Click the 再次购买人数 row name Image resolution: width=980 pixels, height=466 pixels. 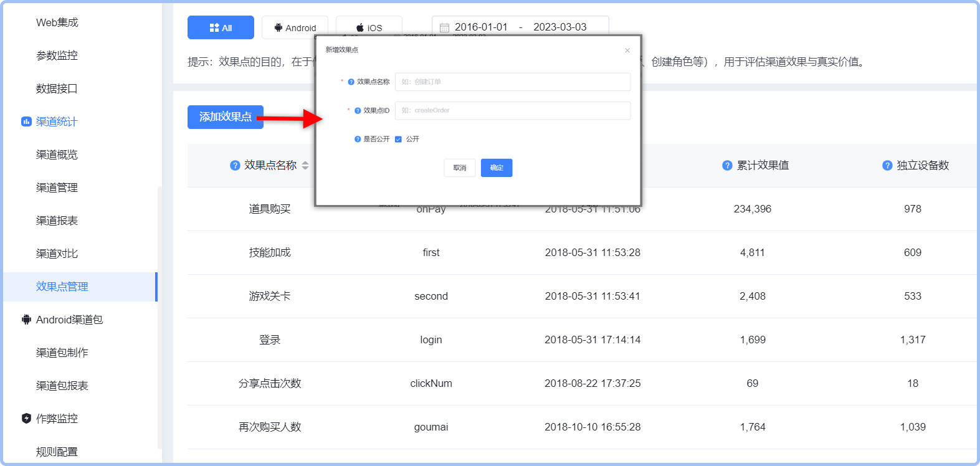pyautogui.click(x=270, y=427)
